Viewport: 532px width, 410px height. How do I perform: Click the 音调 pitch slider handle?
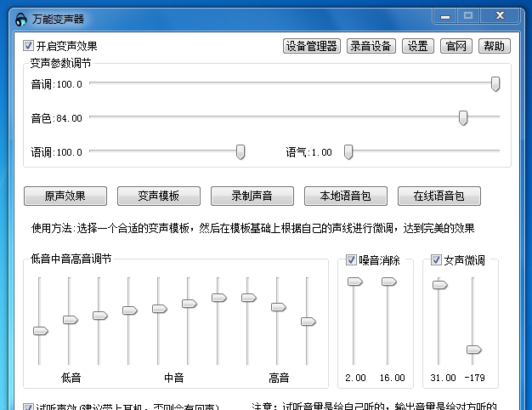pos(495,83)
